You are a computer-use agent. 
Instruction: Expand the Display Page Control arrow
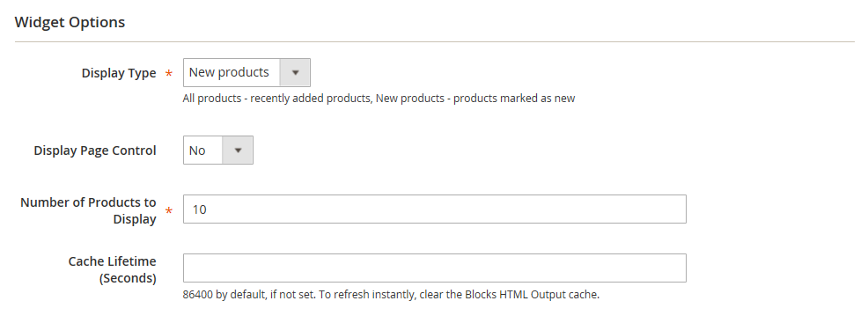coord(238,150)
